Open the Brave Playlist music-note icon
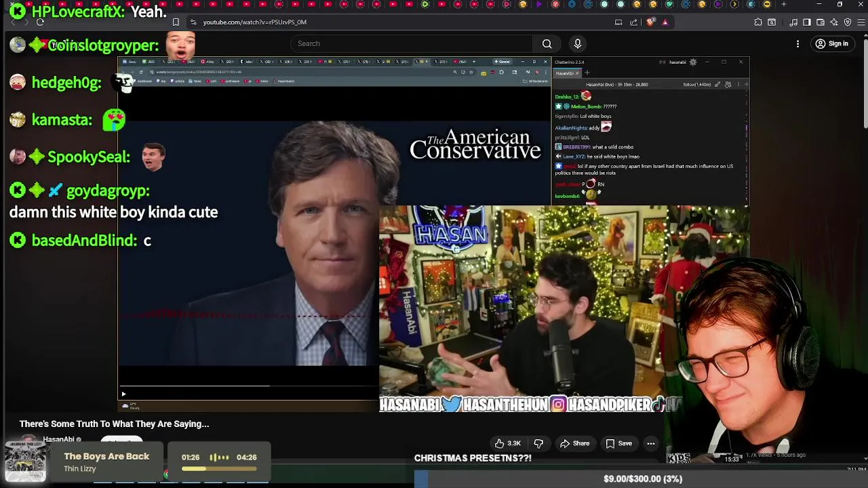 pos(793,22)
